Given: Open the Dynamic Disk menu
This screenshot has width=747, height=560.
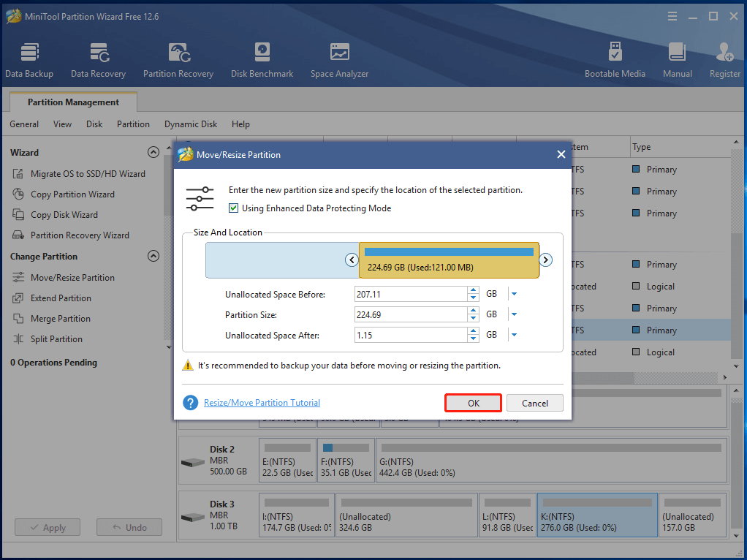Looking at the screenshot, I should coord(191,124).
